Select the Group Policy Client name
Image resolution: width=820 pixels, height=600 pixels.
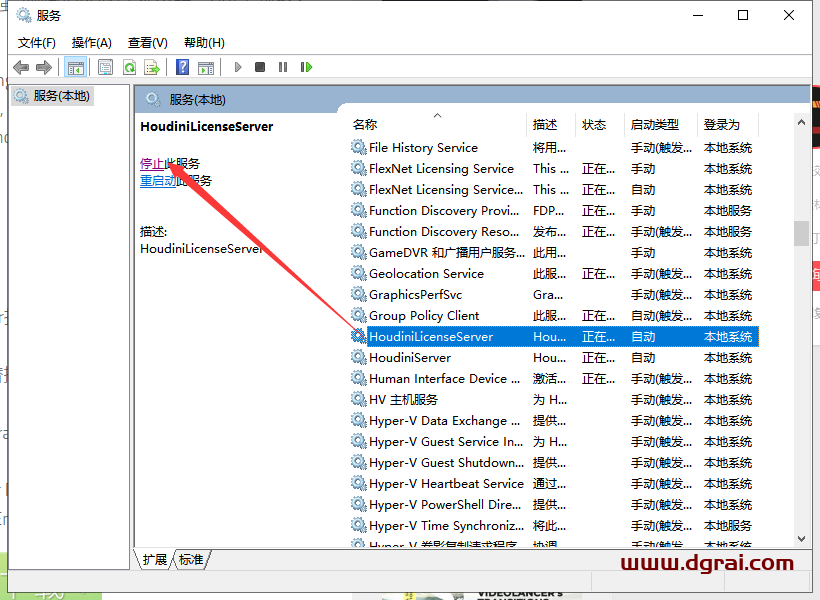click(424, 315)
